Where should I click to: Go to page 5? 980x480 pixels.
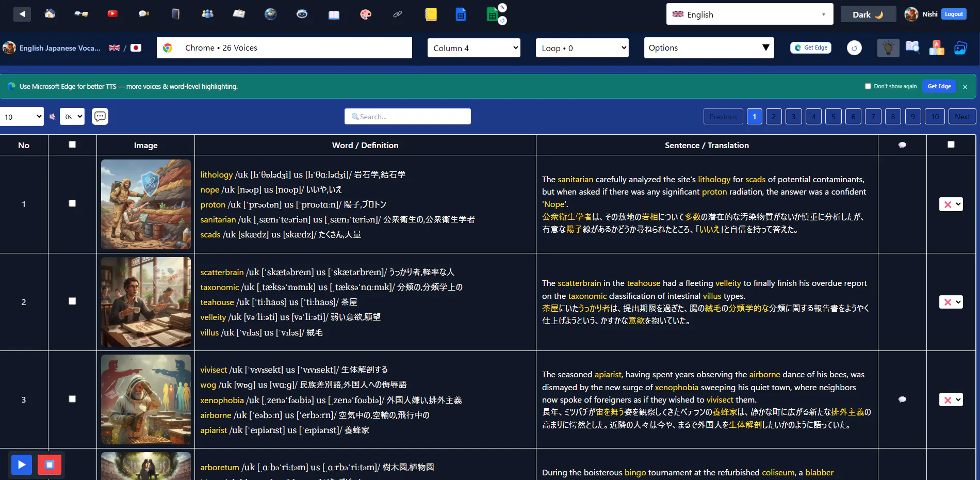[x=834, y=117]
